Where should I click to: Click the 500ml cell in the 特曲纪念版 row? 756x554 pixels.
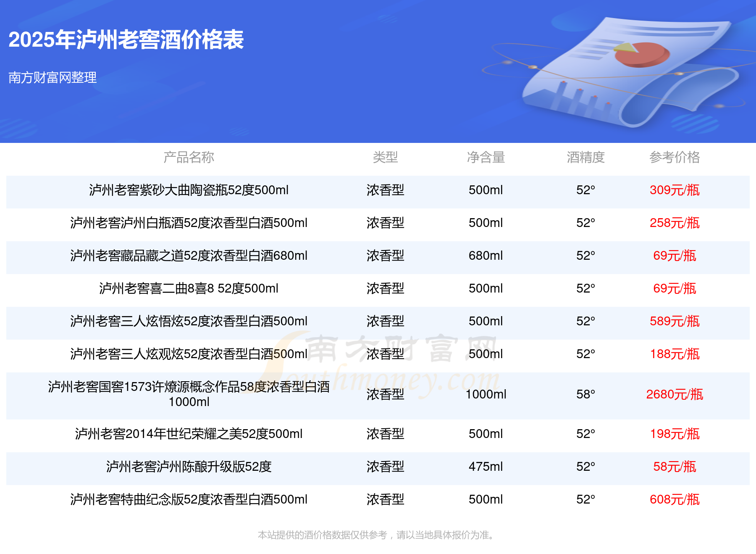tap(486, 499)
